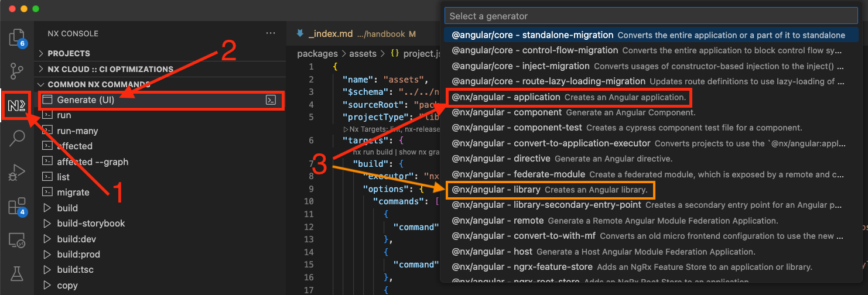The height and width of the screenshot is (295, 868).
Task: Select @nx/angular ngrx-feature-store generator
Action: (651, 267)
